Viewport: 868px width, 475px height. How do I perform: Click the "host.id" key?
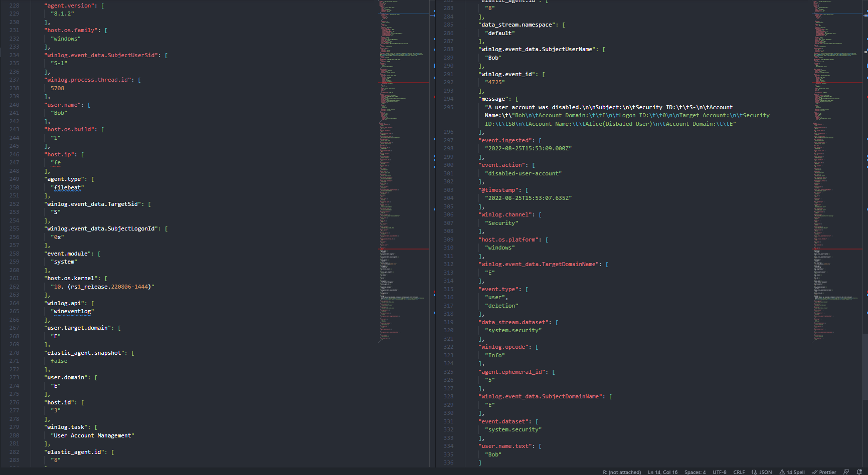click(x=59, y=402)
